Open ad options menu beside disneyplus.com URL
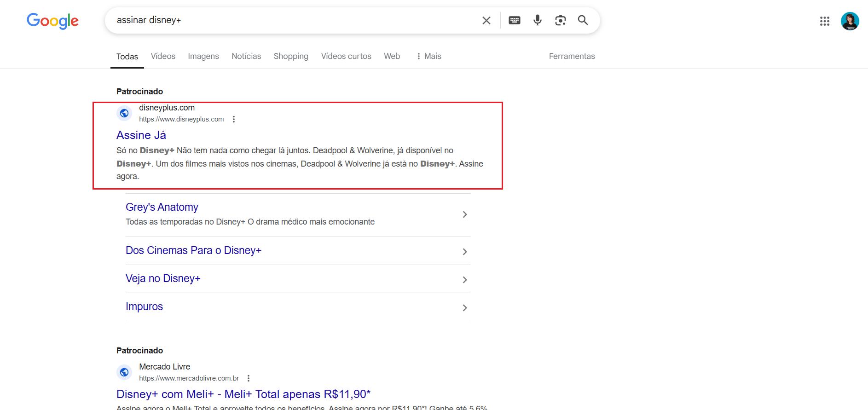The height and width of the screenshot is (410, 868). [x=234, y=119]
